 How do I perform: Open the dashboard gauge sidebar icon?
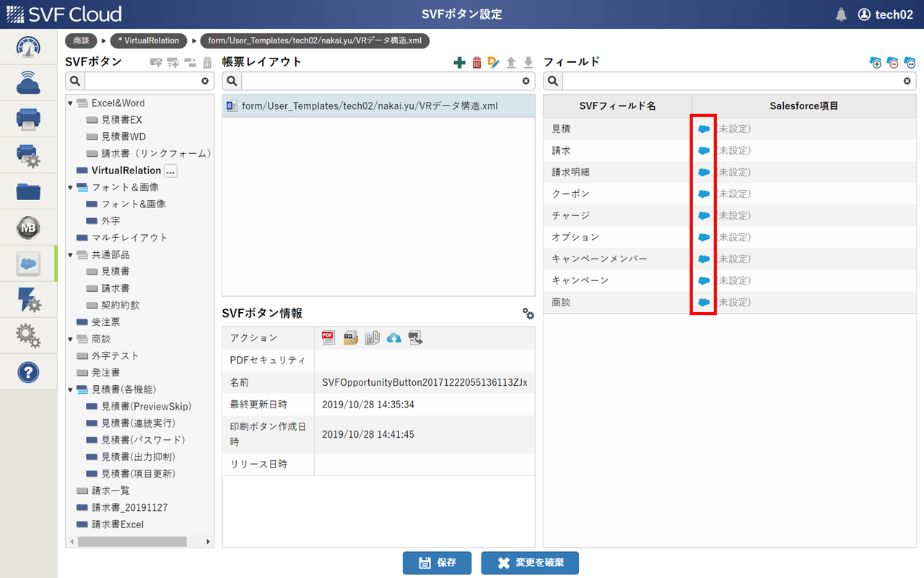click(x=28, y=47)
